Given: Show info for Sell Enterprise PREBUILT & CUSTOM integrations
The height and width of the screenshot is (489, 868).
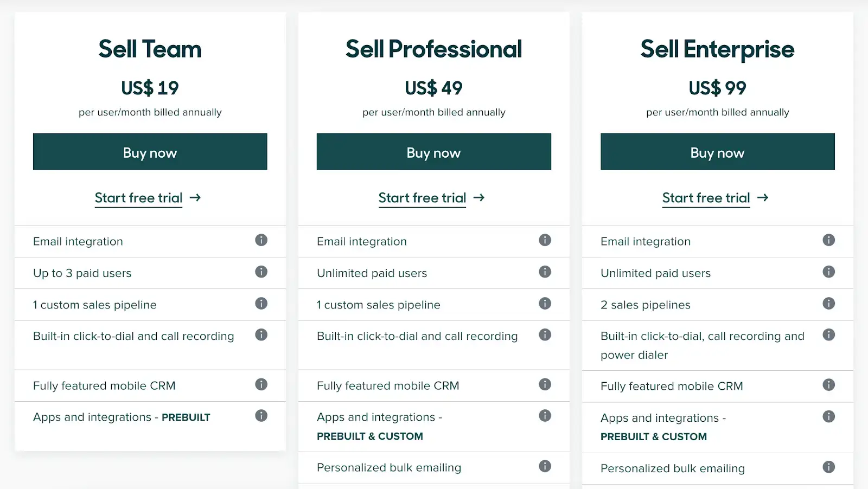Looking at the screenshot, I should point(828,417).
